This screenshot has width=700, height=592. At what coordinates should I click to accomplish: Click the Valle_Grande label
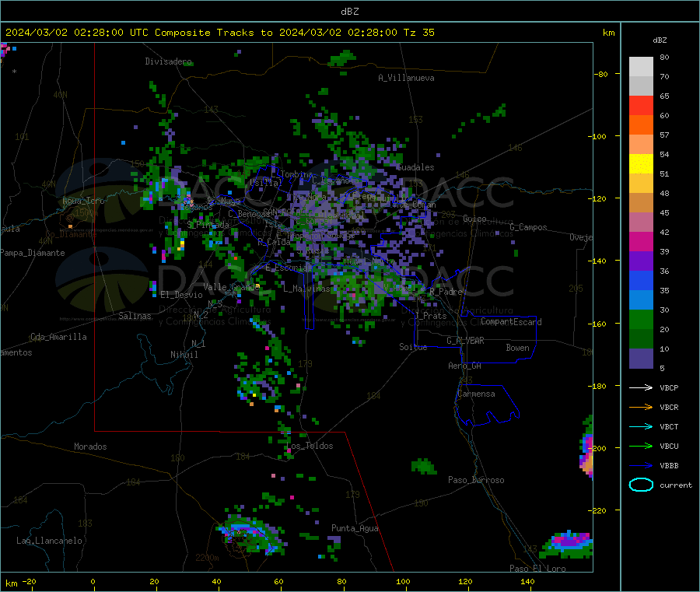coord(231,287)
